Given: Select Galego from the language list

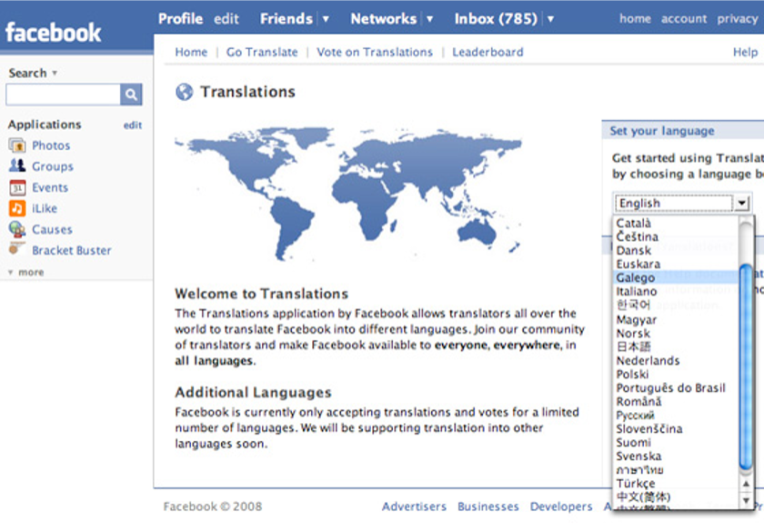Looking at the screenshot, I should [x=676, y=277].
